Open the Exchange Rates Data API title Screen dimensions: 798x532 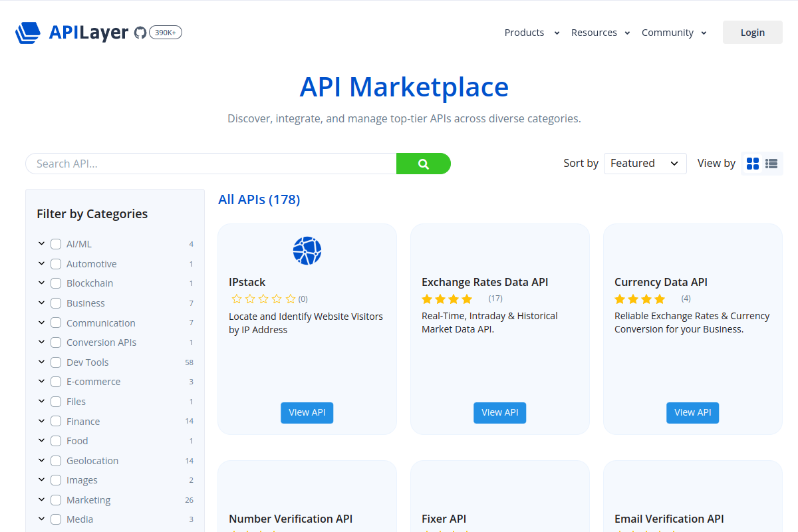485,282
